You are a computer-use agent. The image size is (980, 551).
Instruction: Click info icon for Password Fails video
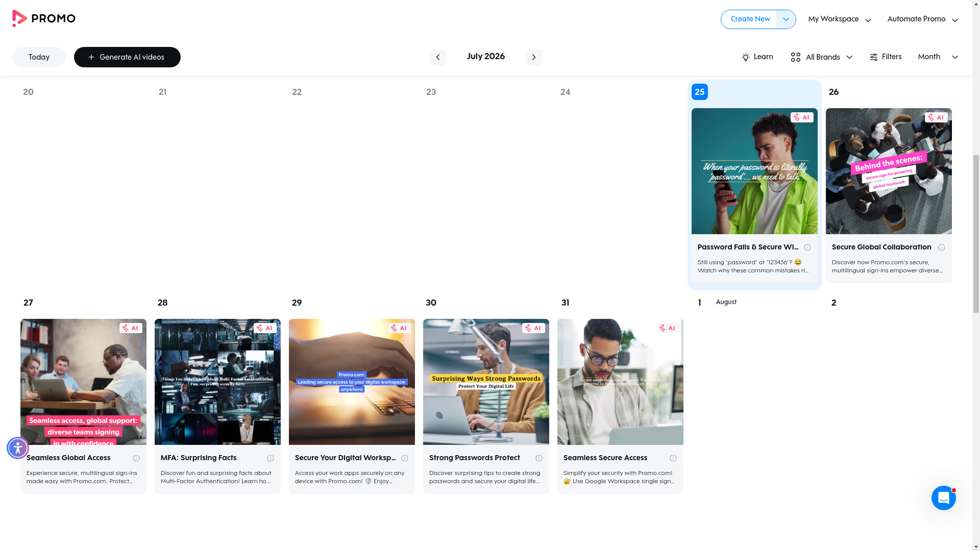[x=807, y=247]
